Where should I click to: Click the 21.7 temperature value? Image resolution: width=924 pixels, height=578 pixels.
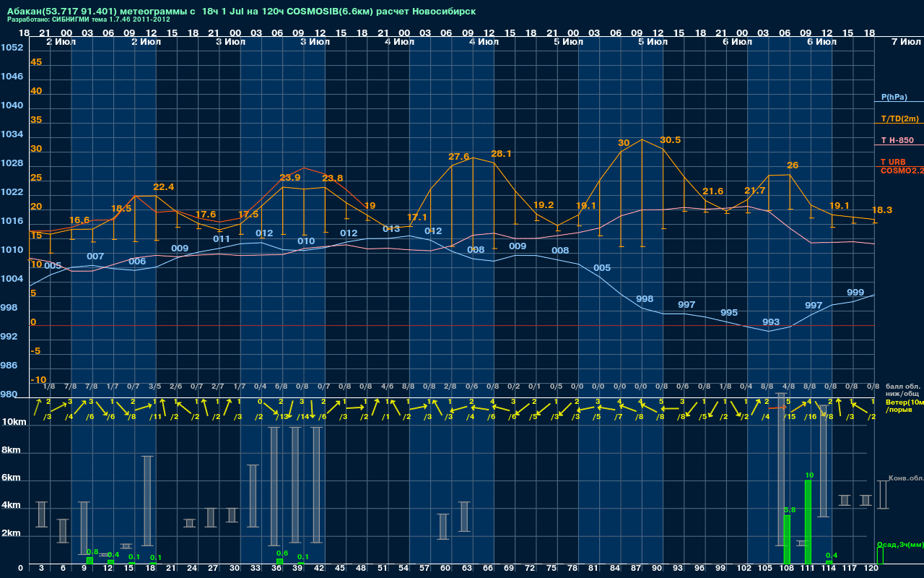tap(754, 191)
